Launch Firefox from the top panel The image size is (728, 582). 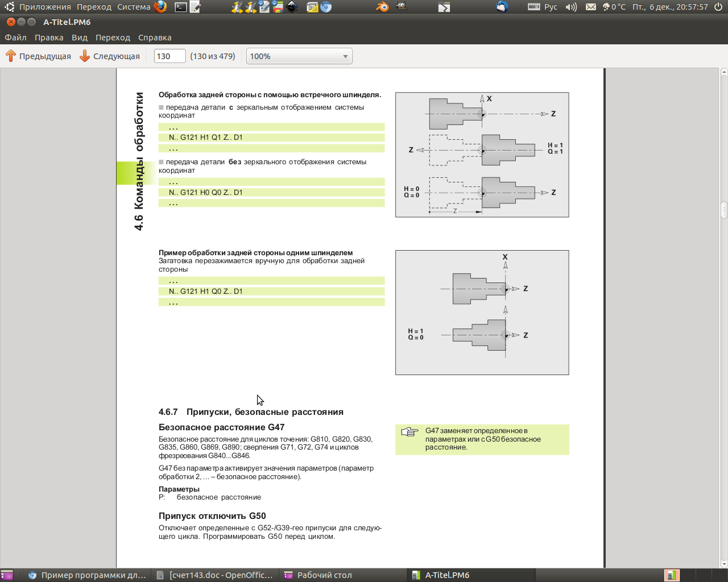161,7
